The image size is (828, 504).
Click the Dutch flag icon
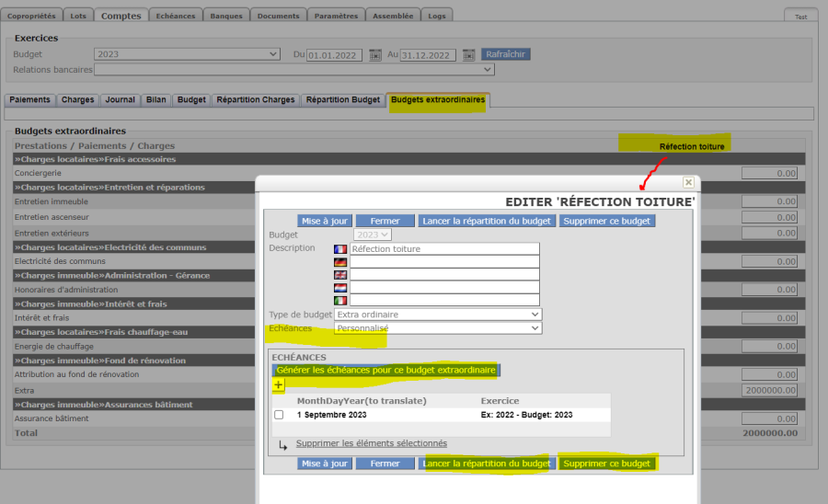pyautogui.click(x=340, y=288)
